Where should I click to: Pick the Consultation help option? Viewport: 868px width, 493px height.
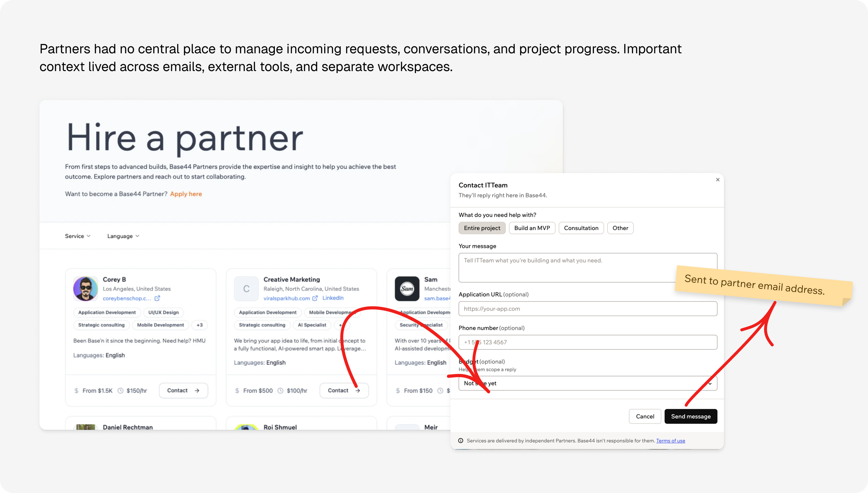[581, 228]
